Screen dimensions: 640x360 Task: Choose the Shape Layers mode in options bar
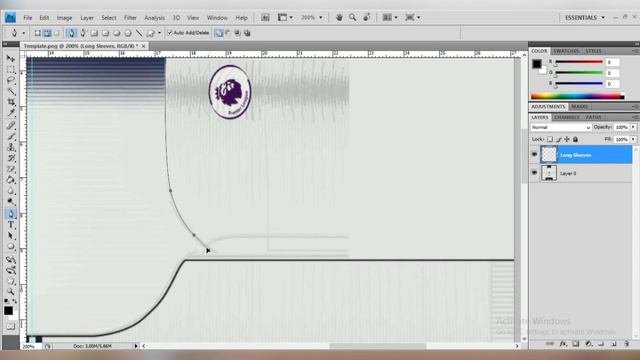point(38,33)
